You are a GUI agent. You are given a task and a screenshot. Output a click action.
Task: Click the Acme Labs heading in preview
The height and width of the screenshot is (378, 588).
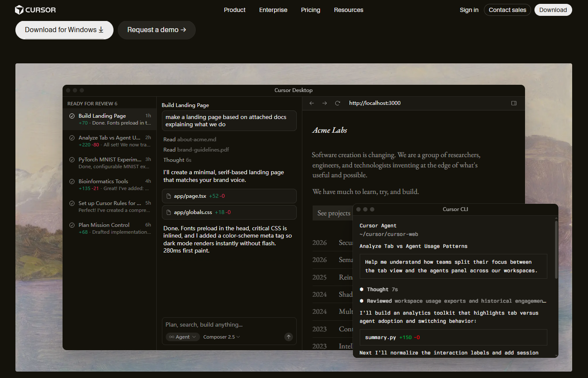[330, 130]
